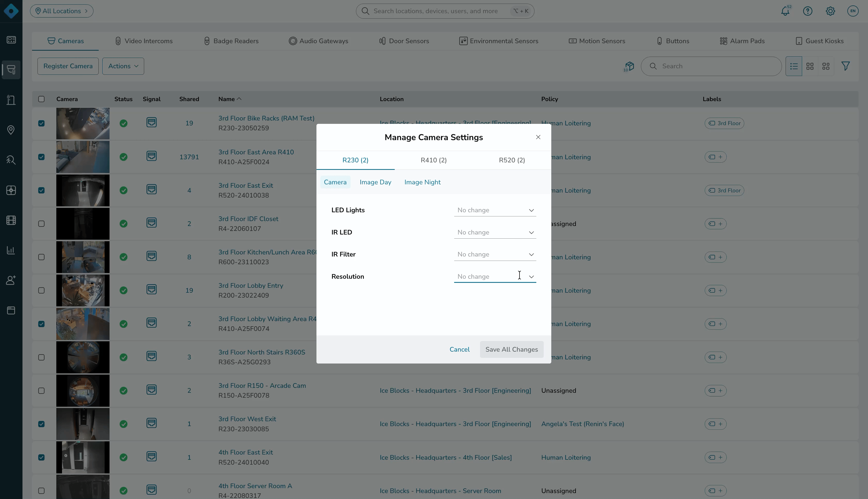
Task: Add label to 3rd Floor IDF Closet row
Action: [716, 224]
